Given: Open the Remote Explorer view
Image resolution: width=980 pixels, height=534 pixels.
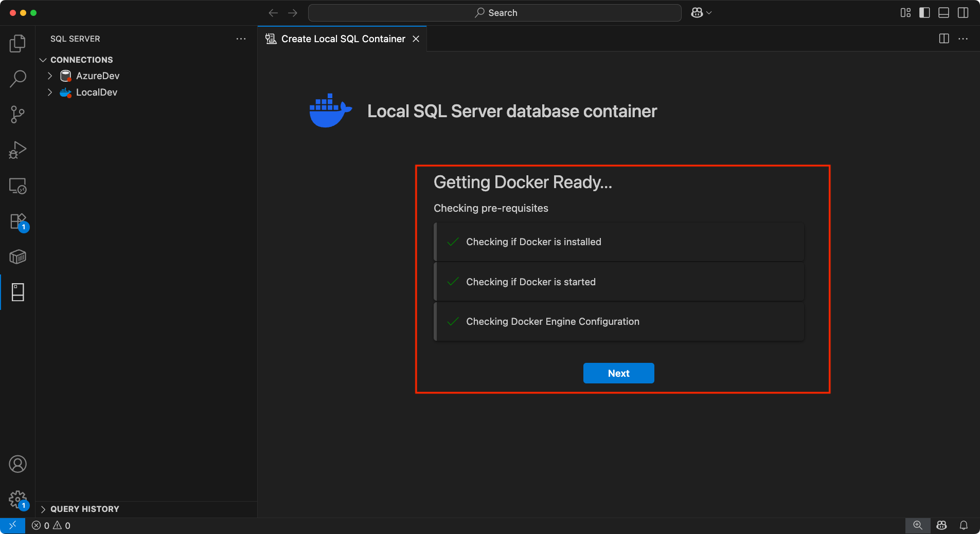Looking at the screenshot, I should (x=17, y=186).
